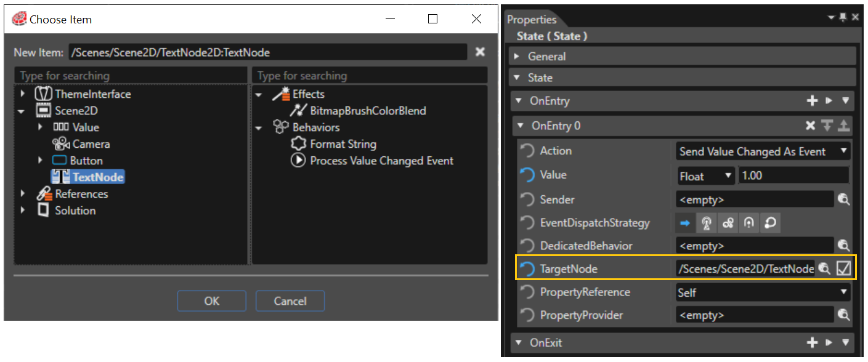Collapse the Scene2D tree arrow
868x362 pixels.
click(x=22, y=111)
